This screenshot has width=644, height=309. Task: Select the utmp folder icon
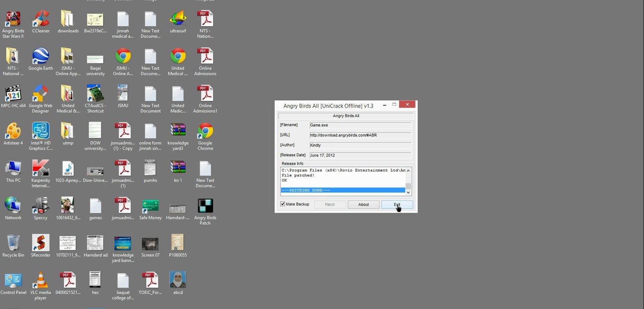click(x=68, y=131)
